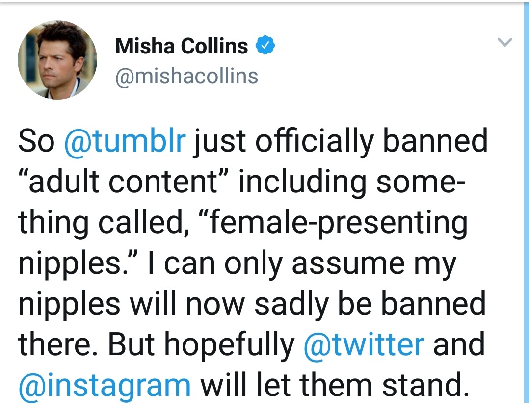Click the words "just officially banned"

(341, 141)
